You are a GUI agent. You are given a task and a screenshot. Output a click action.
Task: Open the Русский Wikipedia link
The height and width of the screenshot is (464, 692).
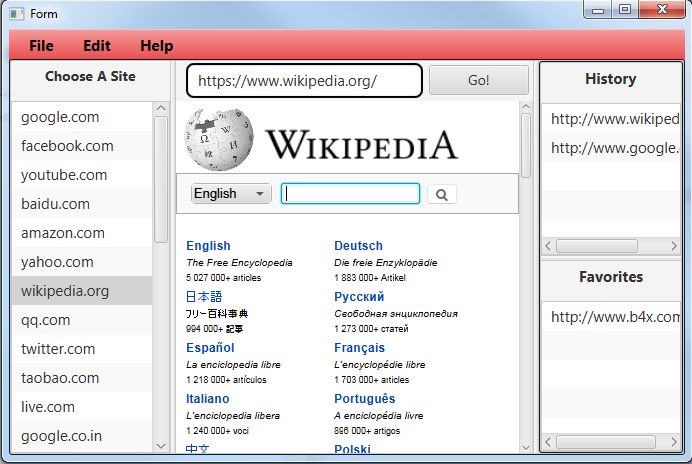[359, 297]
